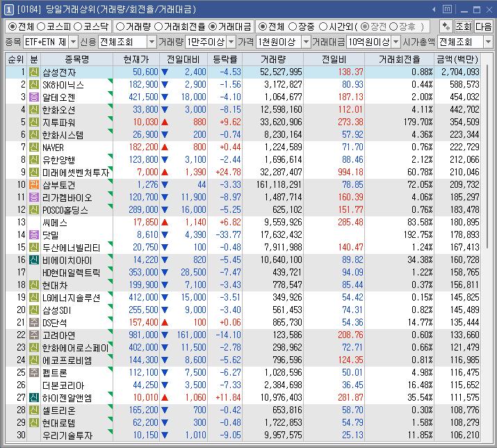The height and width of the screenshot is (448, 497).
Task: Select the 전체 session radio button
Action: [263, 26]
